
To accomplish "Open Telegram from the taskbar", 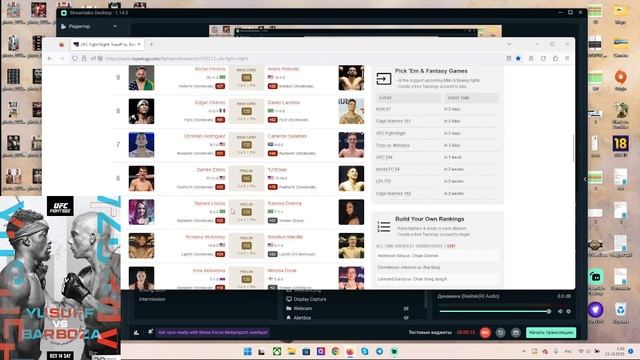I will (379, 351).
